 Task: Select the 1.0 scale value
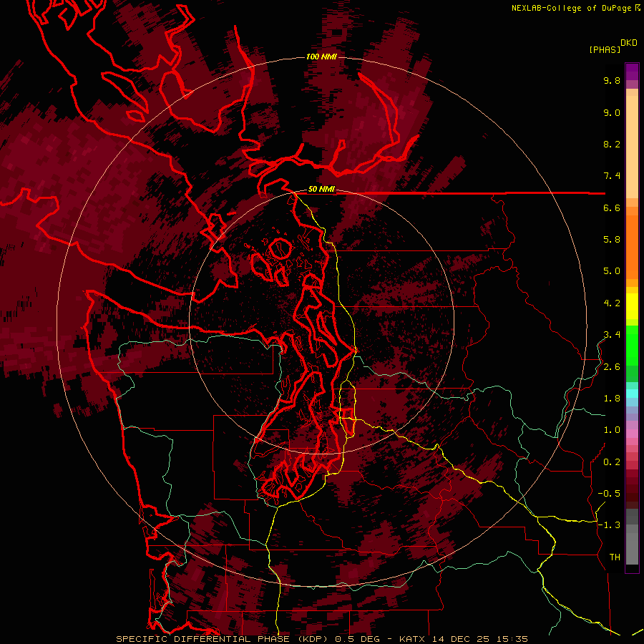(x=612, y=430)
